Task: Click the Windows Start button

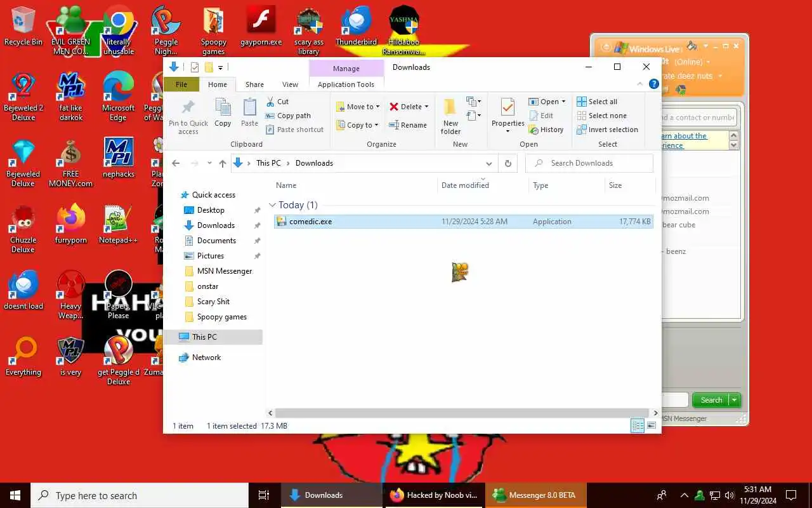Action: click(x=15, y=495)
